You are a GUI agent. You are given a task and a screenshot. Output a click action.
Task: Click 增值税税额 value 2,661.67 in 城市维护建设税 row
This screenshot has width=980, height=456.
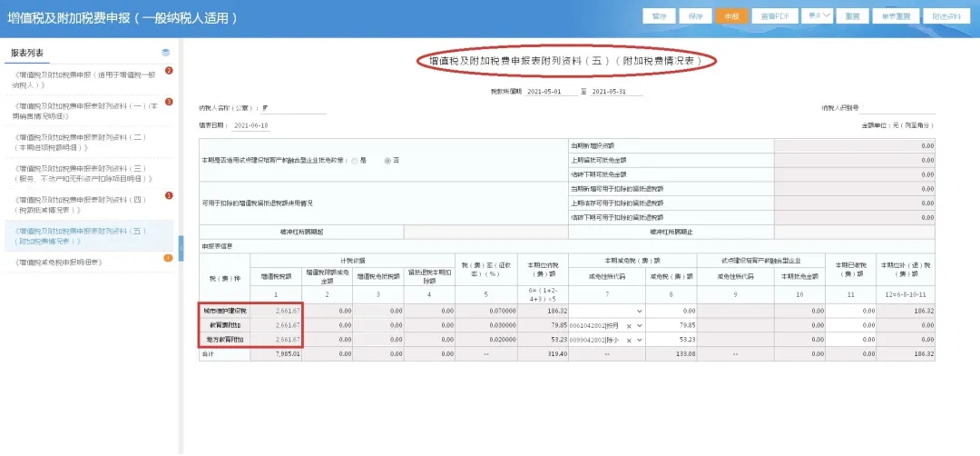276,311
